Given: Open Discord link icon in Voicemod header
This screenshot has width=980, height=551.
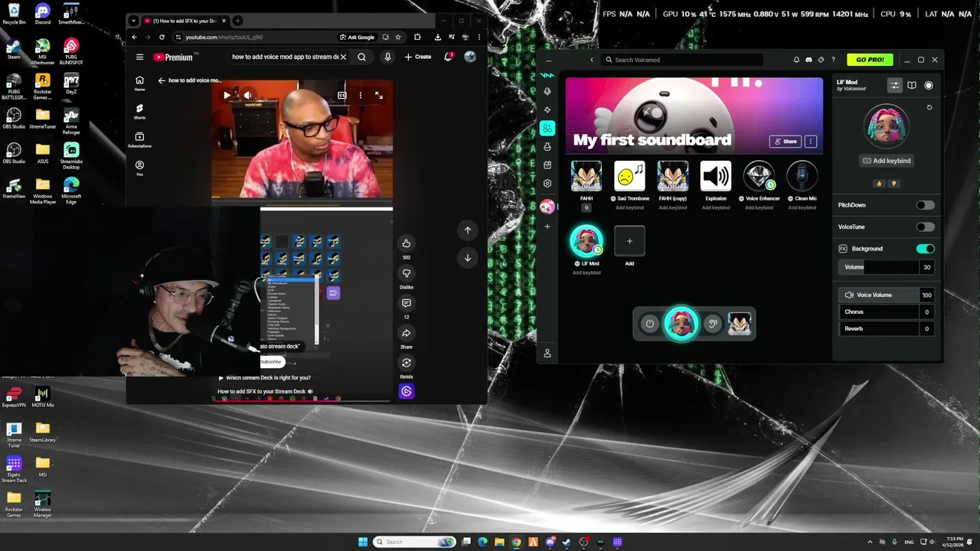Looking at the screenshot, I should [808, 60].
